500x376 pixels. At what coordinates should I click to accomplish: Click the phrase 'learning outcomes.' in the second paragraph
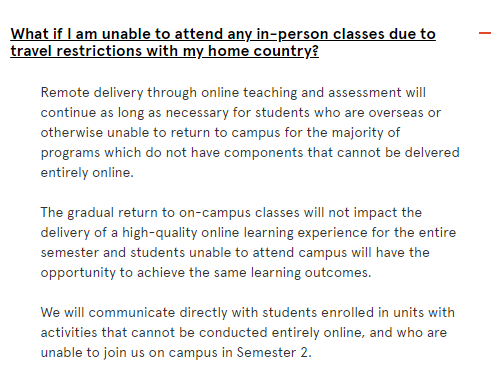(311, 273)
